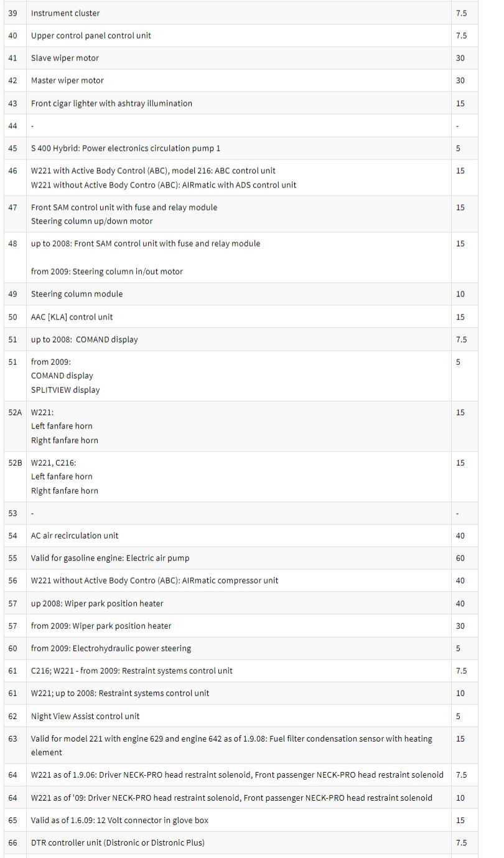Select Upper control panel control unit text

(x=91, y=35)
